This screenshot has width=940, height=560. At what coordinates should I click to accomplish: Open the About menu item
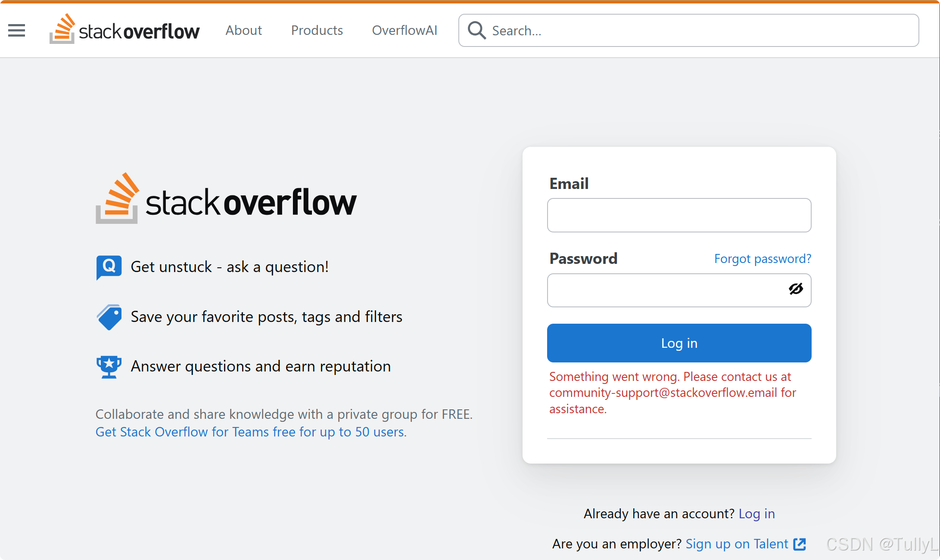[244, 31]
